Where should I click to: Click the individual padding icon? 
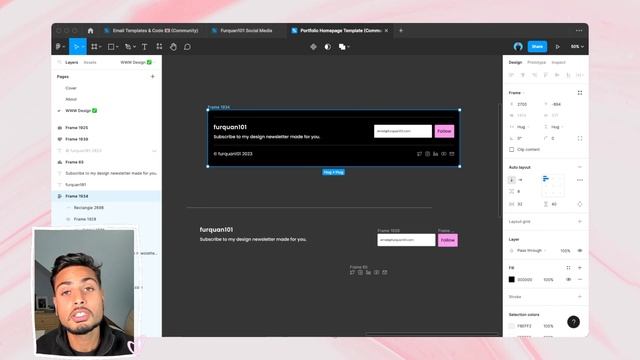pos(580,204)
